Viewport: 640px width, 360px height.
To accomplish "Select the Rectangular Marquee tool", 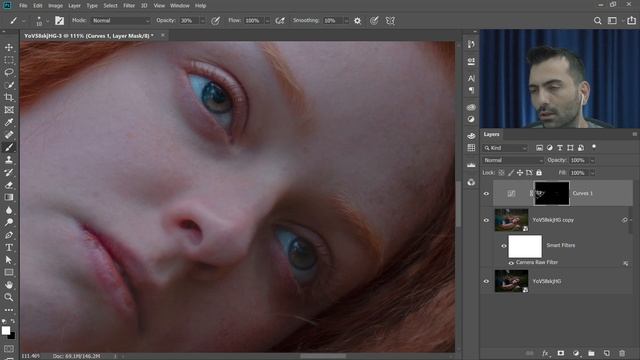I will coord(9,60).
